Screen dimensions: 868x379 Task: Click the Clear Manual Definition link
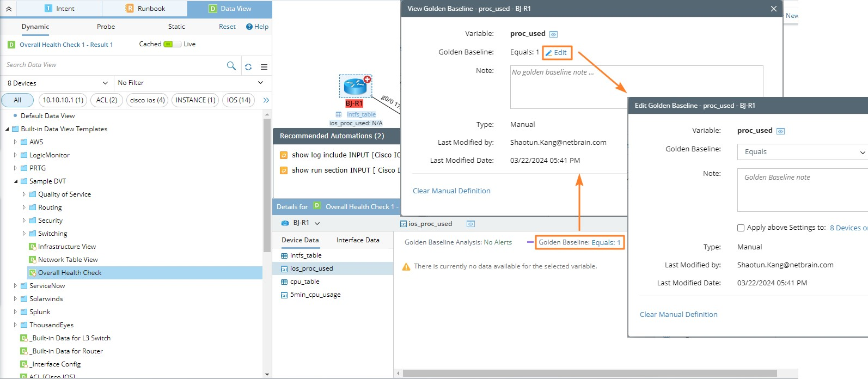point(678,314)
